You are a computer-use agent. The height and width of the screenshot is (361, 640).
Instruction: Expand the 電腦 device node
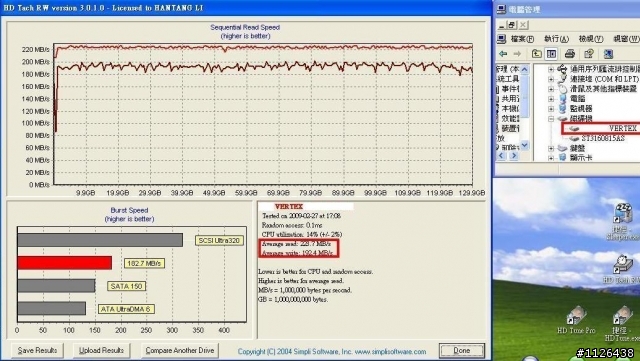[x=551, y=98]
